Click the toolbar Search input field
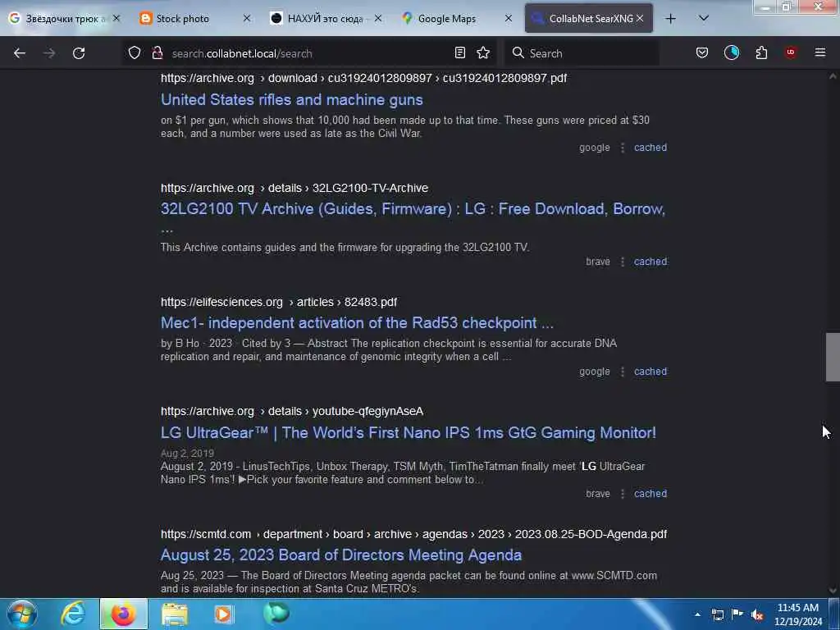Screen dimensions: 840x630 point(582,53)
